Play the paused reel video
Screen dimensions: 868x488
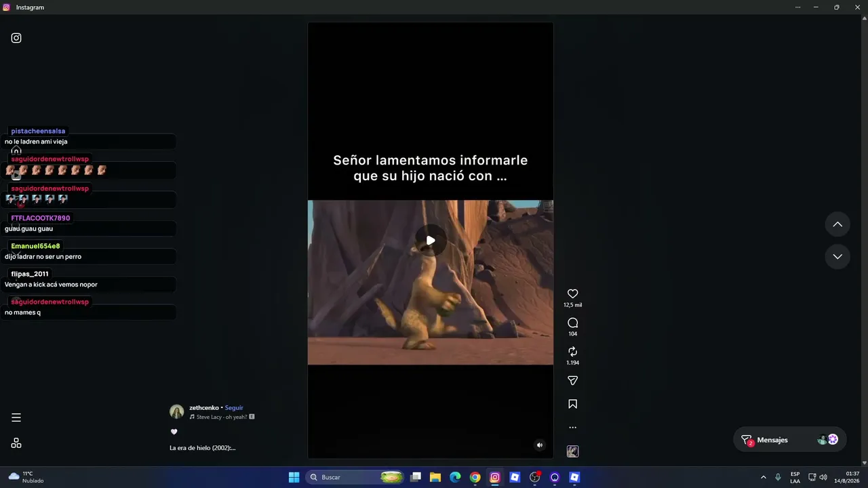tap(431, 241)
